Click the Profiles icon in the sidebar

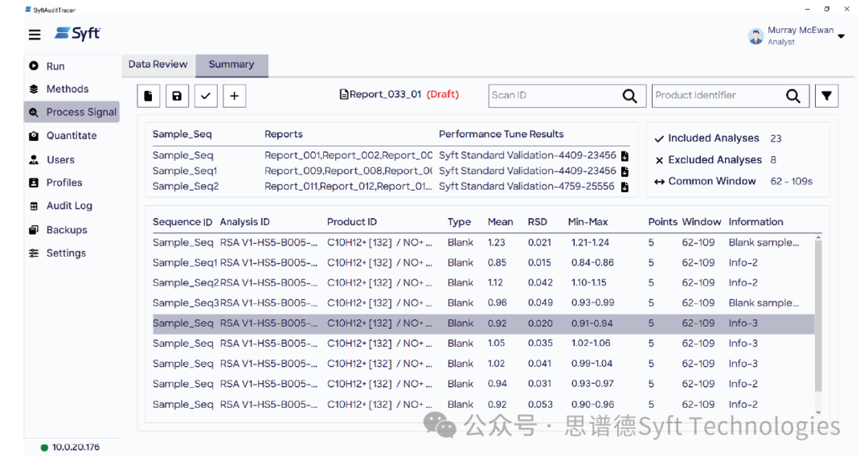pyautogui.click(x=34, y=183)
